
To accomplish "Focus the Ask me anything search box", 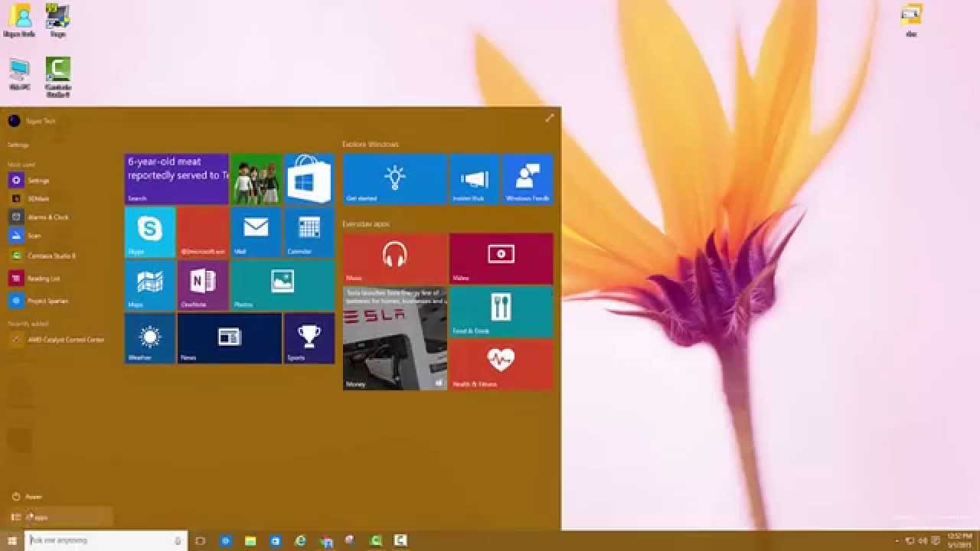I will coord(106,540).
